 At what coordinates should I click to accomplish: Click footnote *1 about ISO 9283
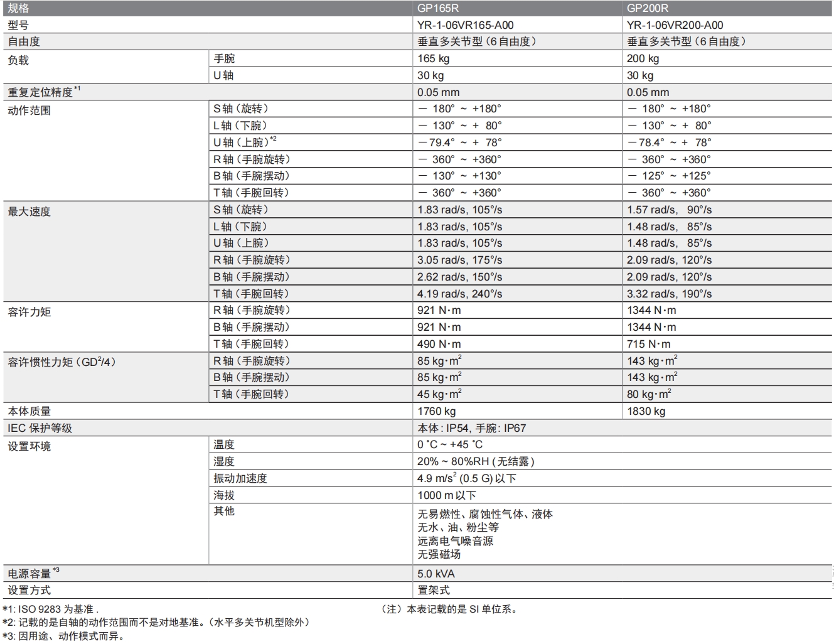click(50, 609)
